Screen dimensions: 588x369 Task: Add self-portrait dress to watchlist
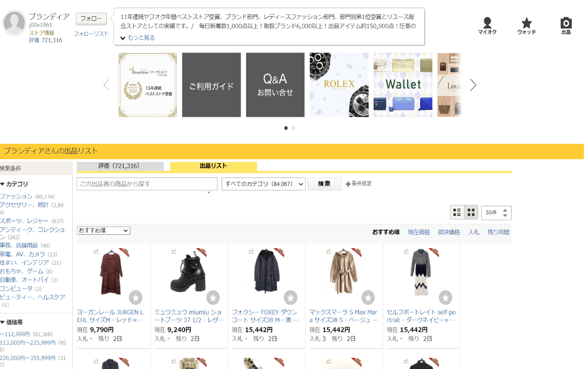446,298
